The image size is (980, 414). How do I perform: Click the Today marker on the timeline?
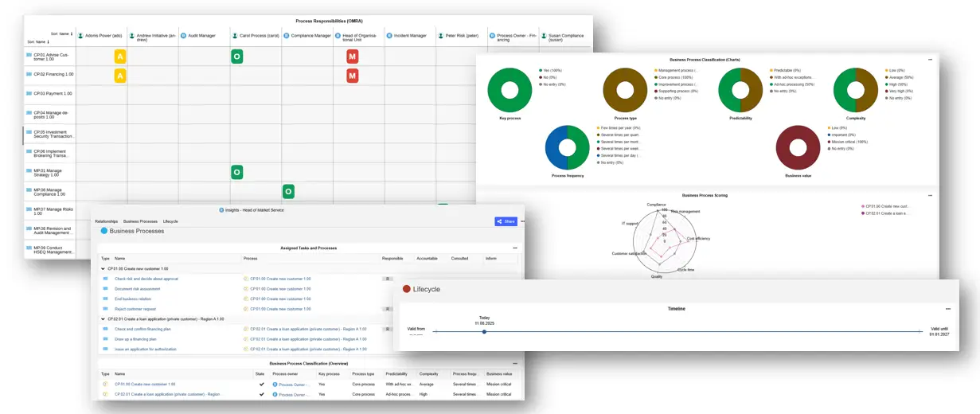click(x=484, y=331)
